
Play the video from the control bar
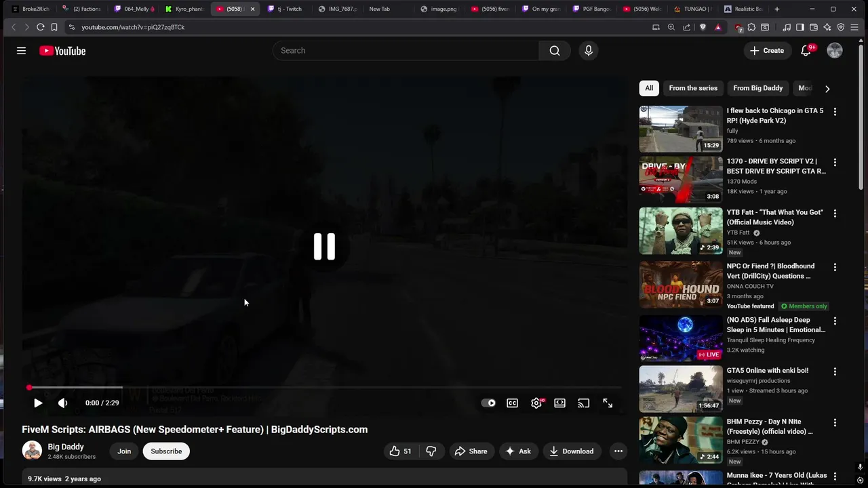[38, 403]
